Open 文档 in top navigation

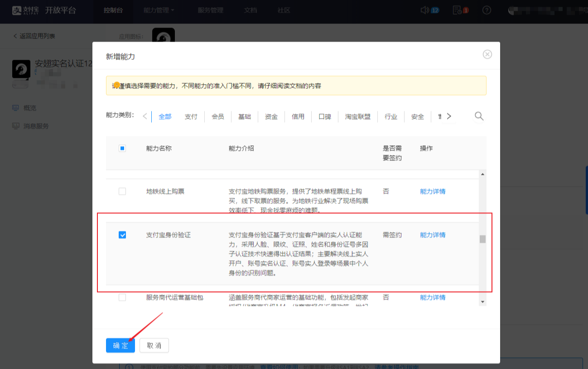251,10
